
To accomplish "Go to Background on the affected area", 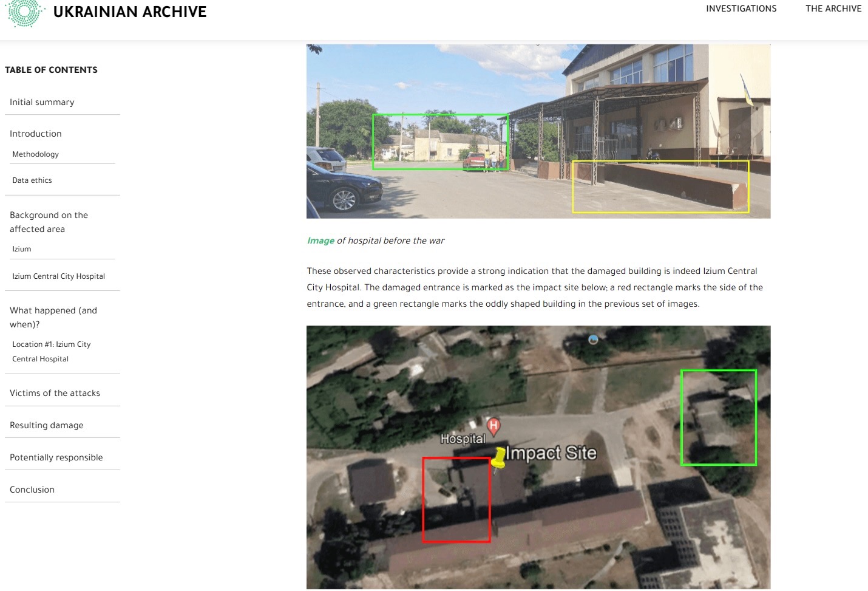I will [x=49, y=222].
